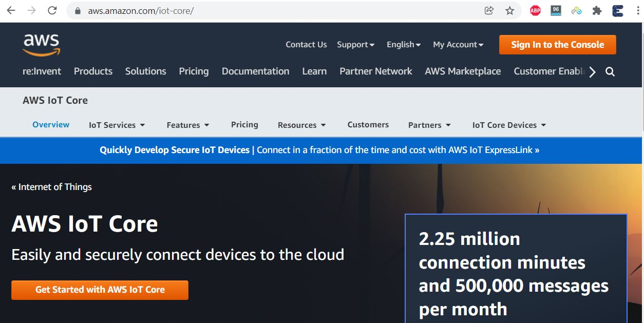
Task: Open the site search magnifier icon
Action: tap(610, 72)
